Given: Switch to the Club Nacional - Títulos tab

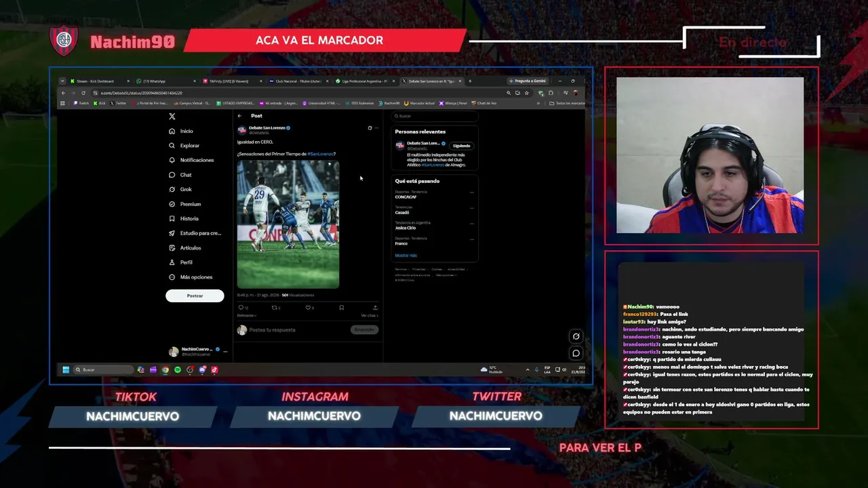Looking at the screenshot, I should [x=298, y=81].
